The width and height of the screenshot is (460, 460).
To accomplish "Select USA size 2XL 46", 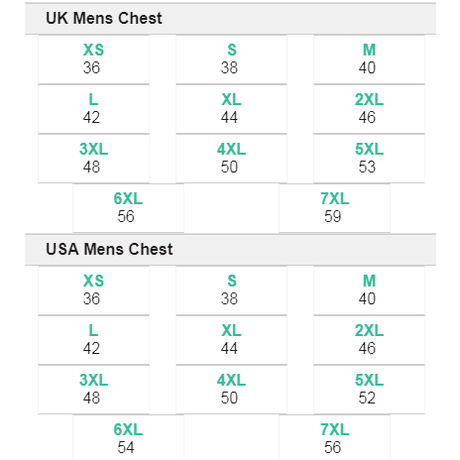I will click(369, 340).
